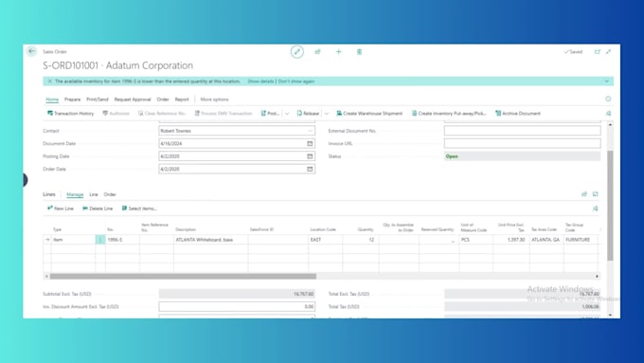
Task: Click the unit price cell 1,397.30
Action: (x=511, y=240)
